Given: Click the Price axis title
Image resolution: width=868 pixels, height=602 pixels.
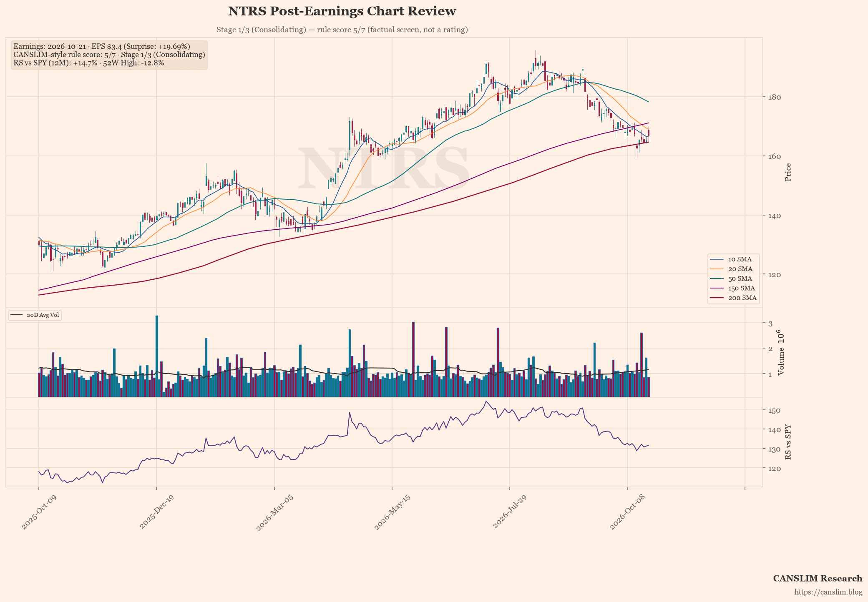Looking at the screenshot, I should click(x=788, y=172).
